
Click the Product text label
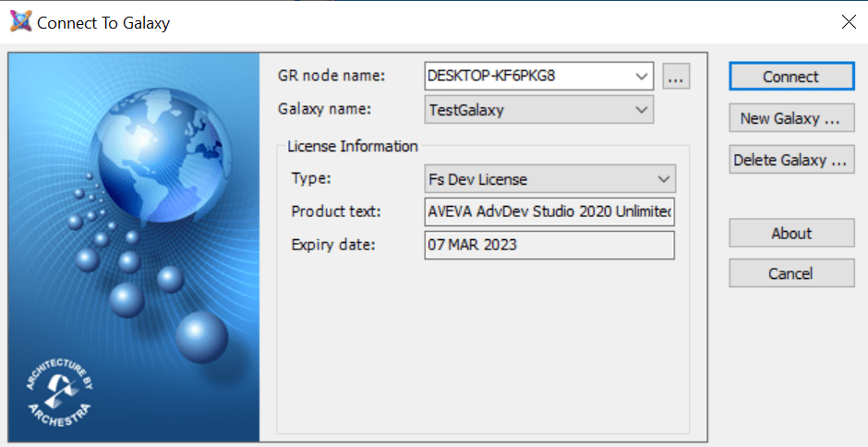pyautogui.click(x=336, y=211)
